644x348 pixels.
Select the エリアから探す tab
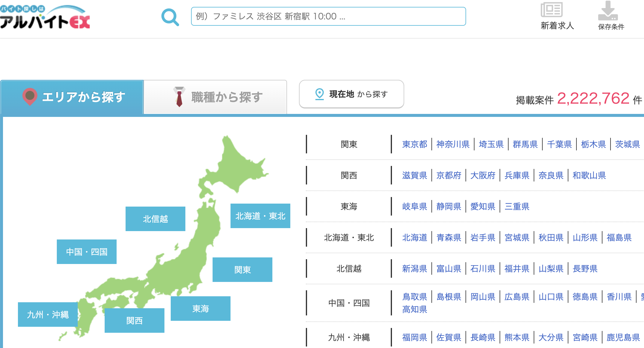83,97
